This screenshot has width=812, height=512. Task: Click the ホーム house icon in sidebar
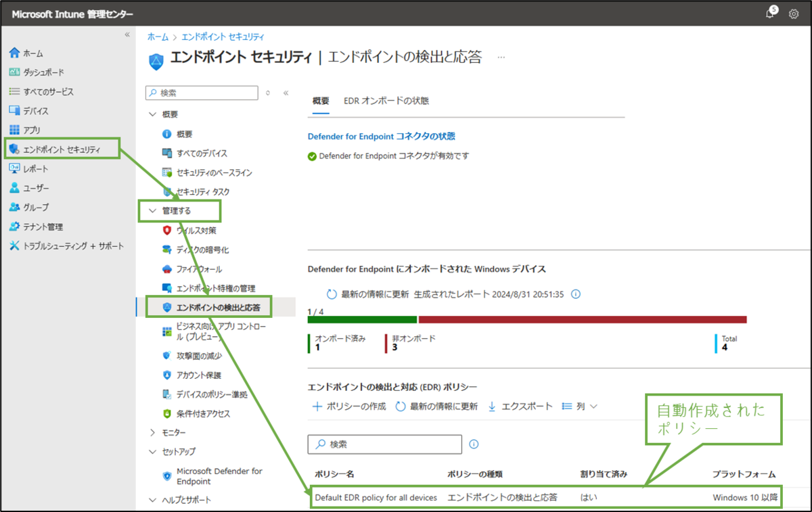coord(14,53)
